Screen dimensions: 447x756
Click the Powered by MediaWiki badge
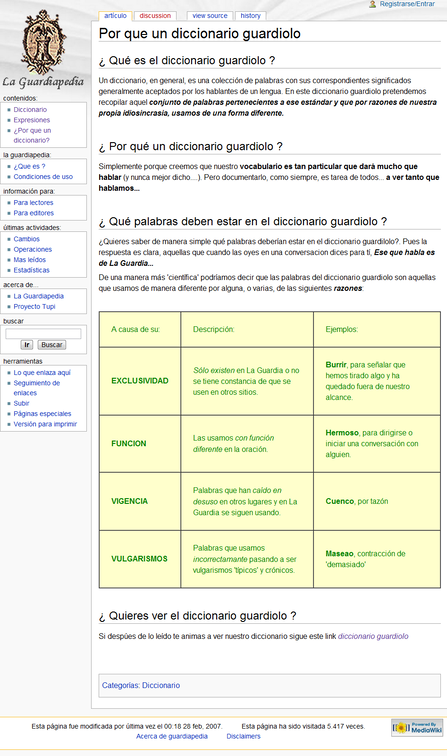coord(417,728)
